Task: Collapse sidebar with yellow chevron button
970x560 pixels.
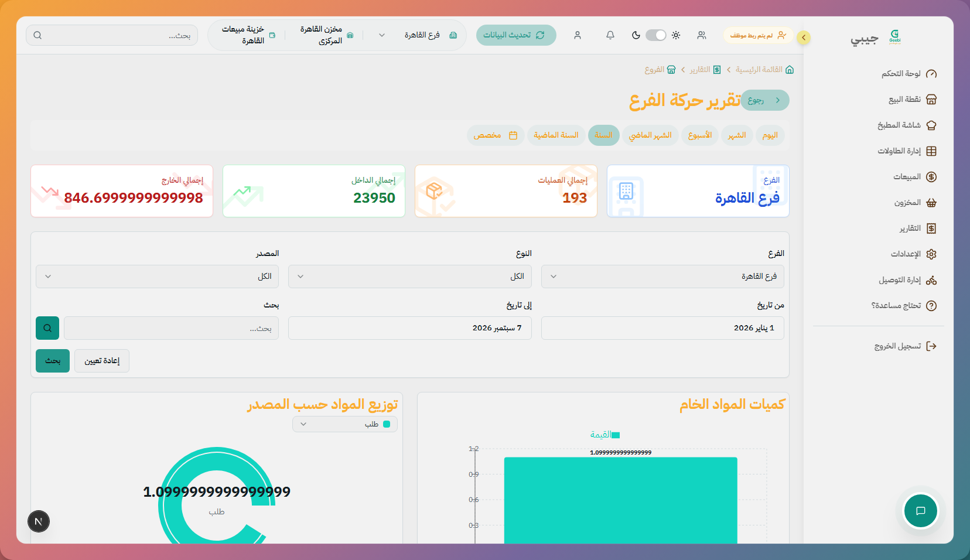Action: pyautogui.click(x=804, y=37)
